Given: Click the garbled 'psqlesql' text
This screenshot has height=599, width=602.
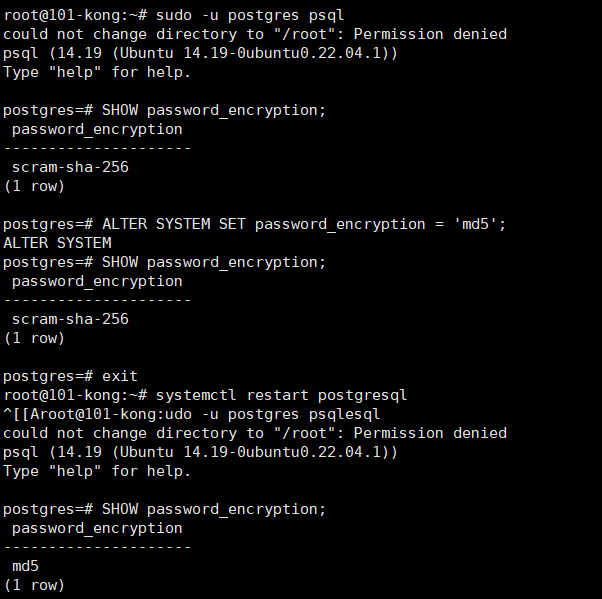Looking at the screenshot, I should point(348,414).
